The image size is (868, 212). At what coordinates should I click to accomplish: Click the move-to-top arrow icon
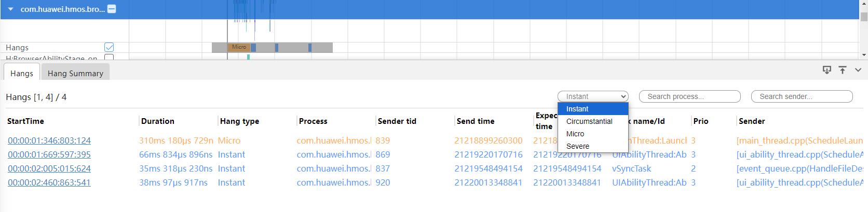(x=843, y=70)
